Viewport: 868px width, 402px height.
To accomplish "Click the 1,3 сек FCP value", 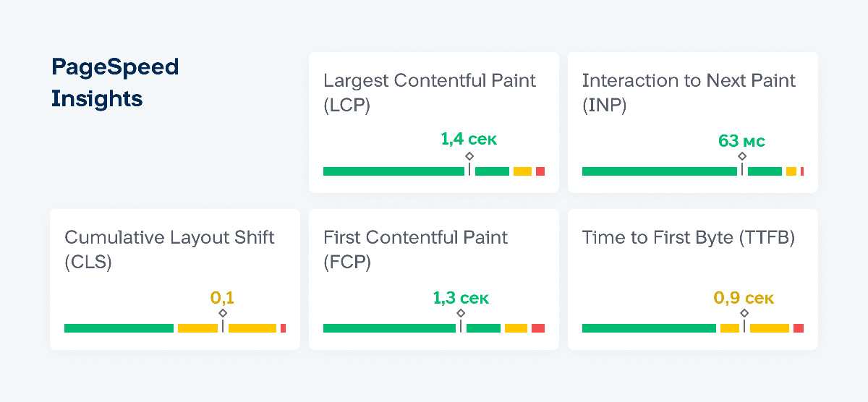I will (x=461, y=297).
